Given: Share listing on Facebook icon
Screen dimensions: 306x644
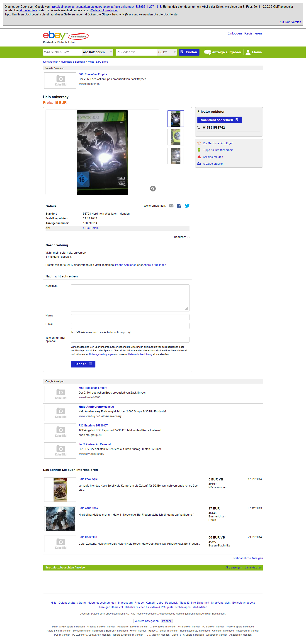Looking at the screenshot, I should (x=179, y=206).
